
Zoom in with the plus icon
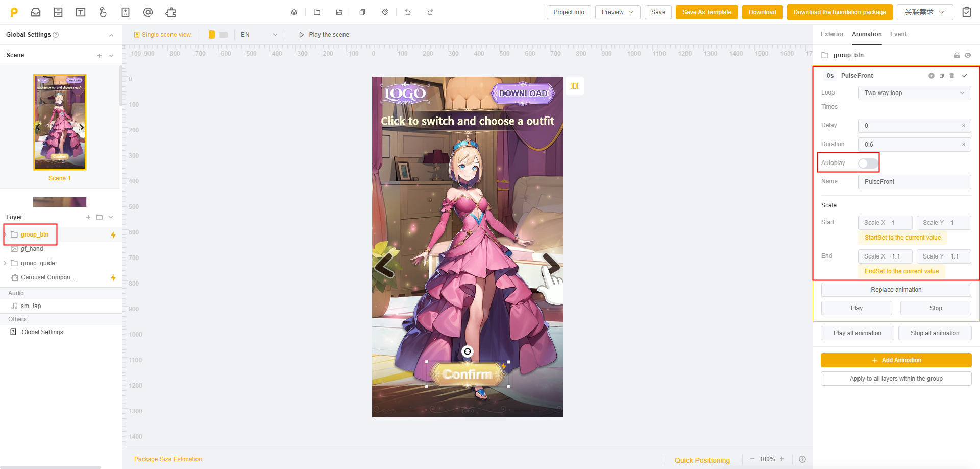tap(782, 459)
